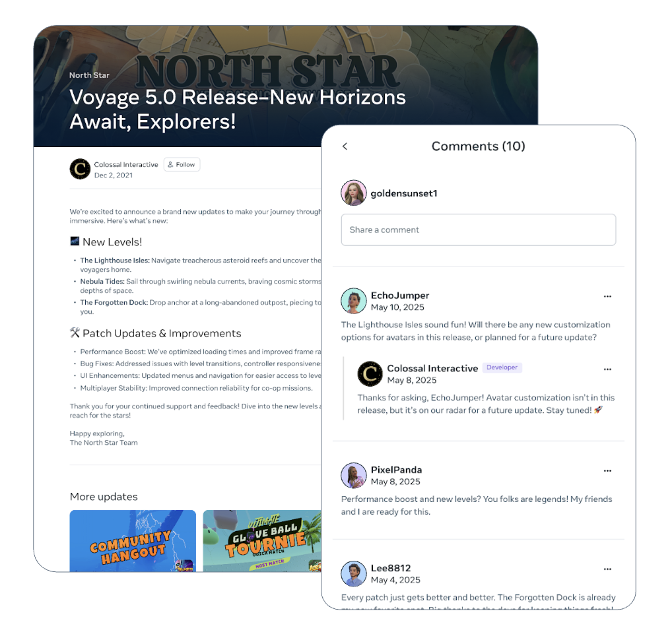672x636 pixels.
Task: Click Lee8812's avatar picture
Action: 354,574
